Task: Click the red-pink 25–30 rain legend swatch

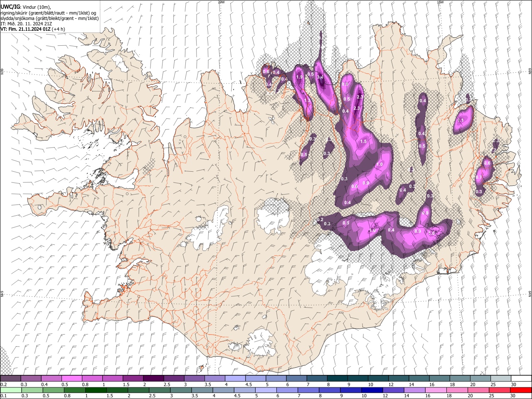Action: tap(499, 390)
